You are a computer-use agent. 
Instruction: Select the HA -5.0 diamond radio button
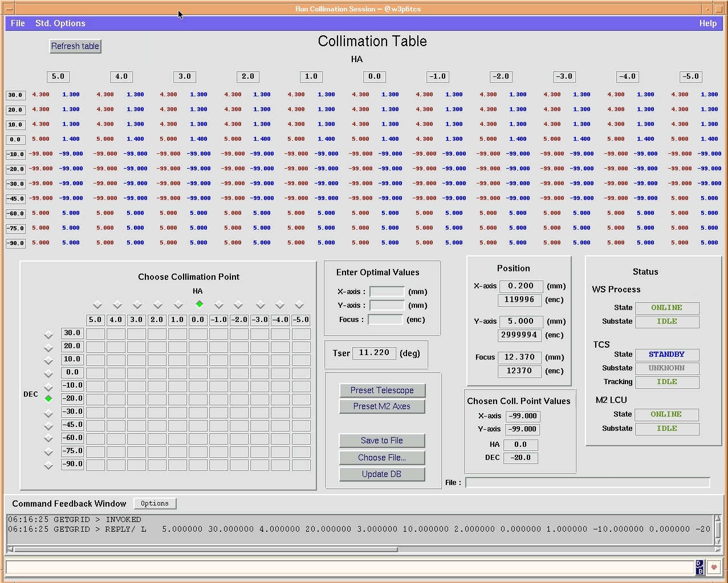(299, 304)
